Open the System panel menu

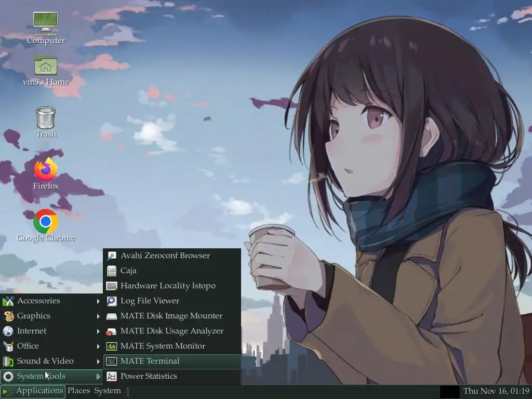pyautogui.click(x=108, y=391)
